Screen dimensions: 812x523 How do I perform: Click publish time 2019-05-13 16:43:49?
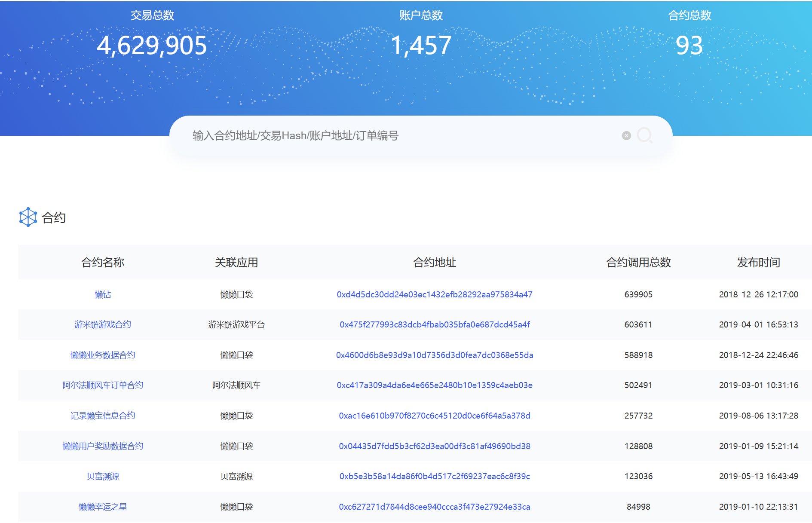click(758, 476)
